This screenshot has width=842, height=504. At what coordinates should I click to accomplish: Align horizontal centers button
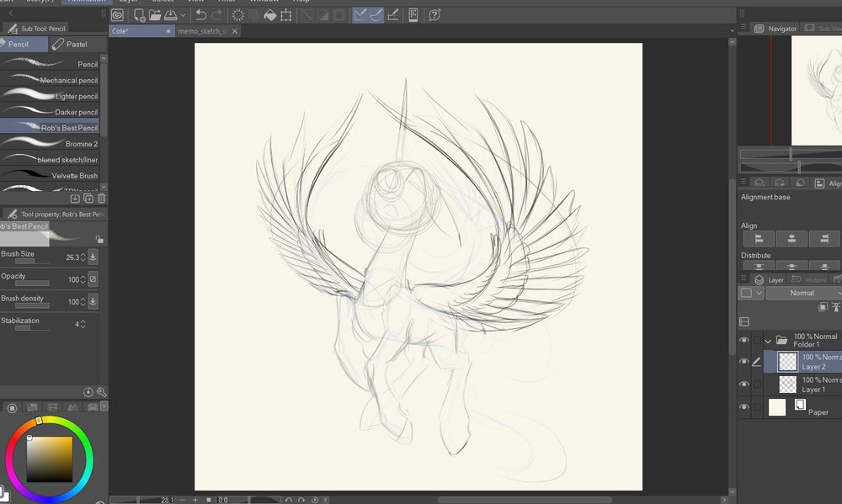pyautogui.click(x=791, y=238)
